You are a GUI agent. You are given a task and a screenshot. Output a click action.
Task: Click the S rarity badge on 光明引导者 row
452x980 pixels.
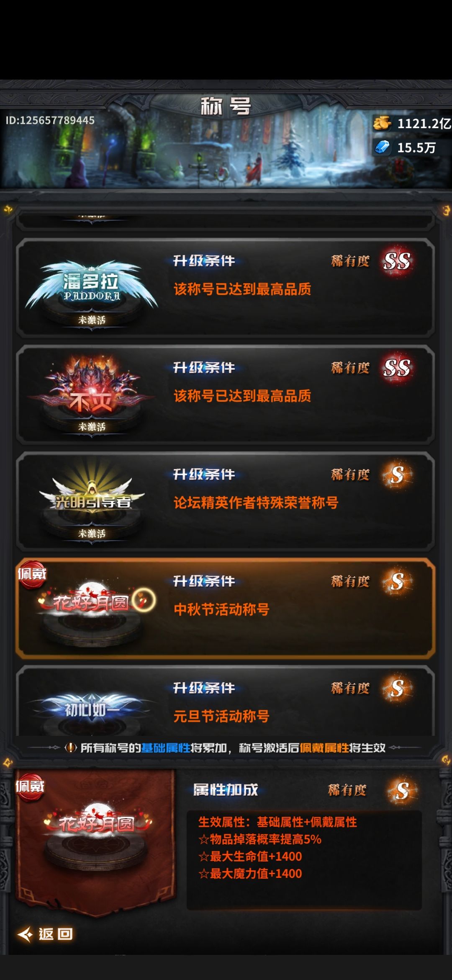tap(396, 475)
